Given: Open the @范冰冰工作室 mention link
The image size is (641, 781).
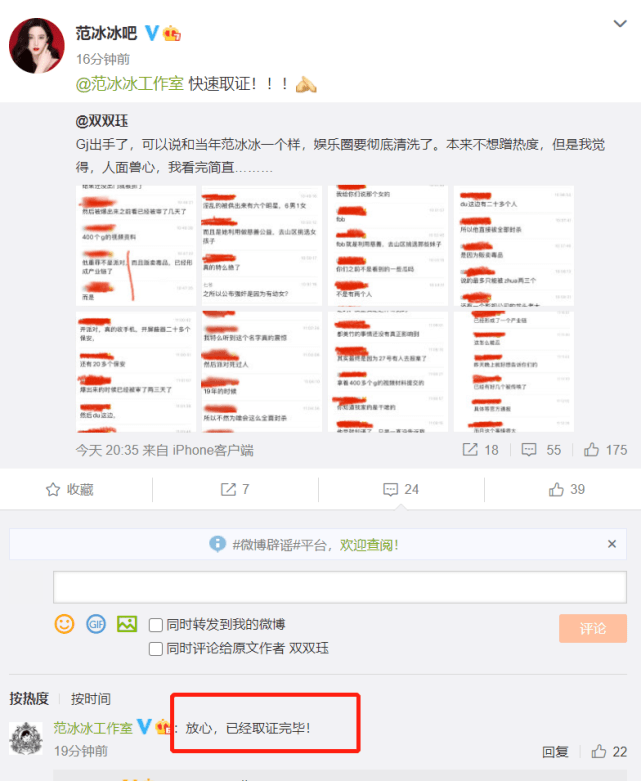Looking at the screenshot, I should 129,84.
